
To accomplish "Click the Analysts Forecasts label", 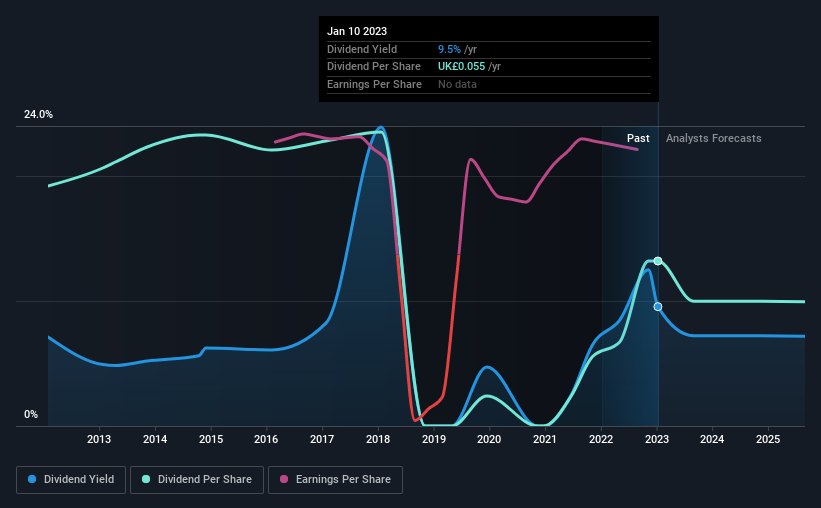I will (714, 138).
